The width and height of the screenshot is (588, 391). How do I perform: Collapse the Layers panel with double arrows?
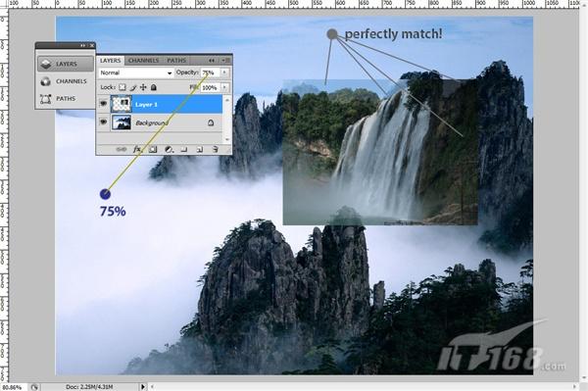coord(212,60)
